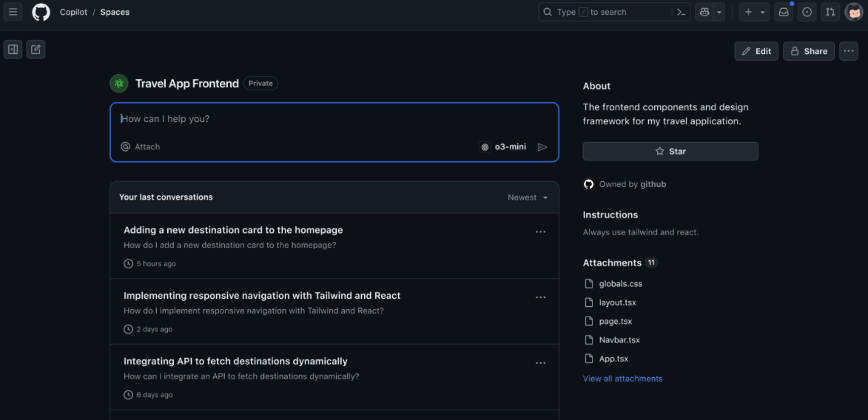868x420 pixels.
Task: Toggle the sidebar panel icon
Action: click(13, 50)
